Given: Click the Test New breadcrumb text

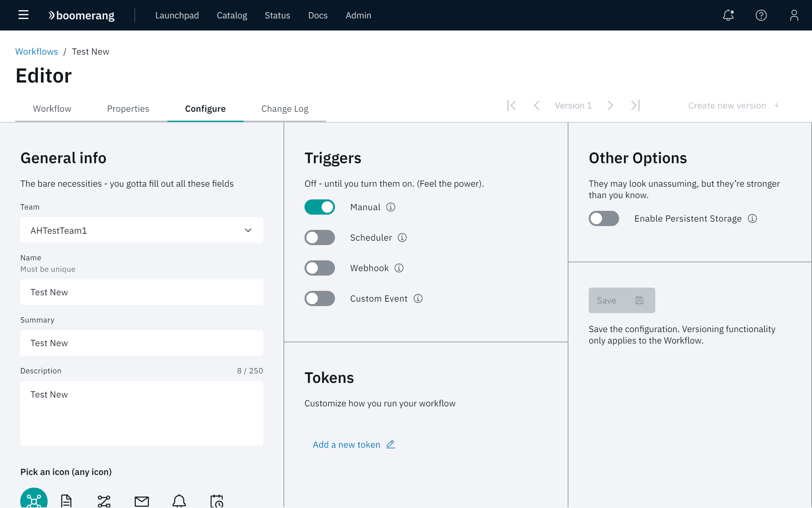Looking at the screenshot, I should (x=90, y=51).
